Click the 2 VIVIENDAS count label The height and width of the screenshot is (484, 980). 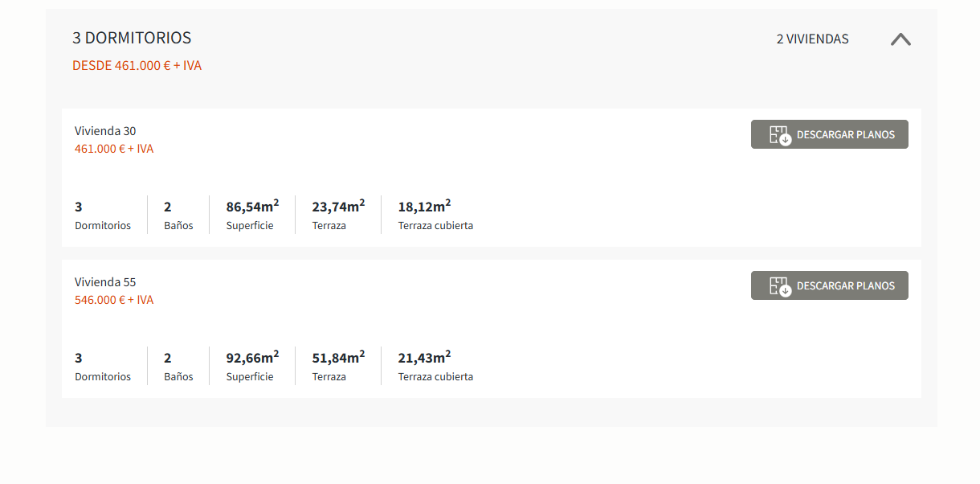812,39
